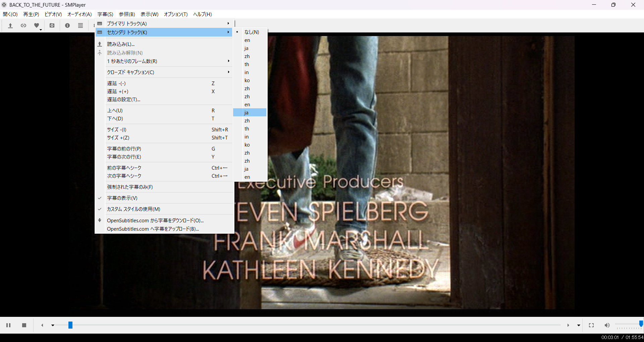Click the open URL link icon
The width and height of the screenshot is (644, 342).
coord(23,25)
